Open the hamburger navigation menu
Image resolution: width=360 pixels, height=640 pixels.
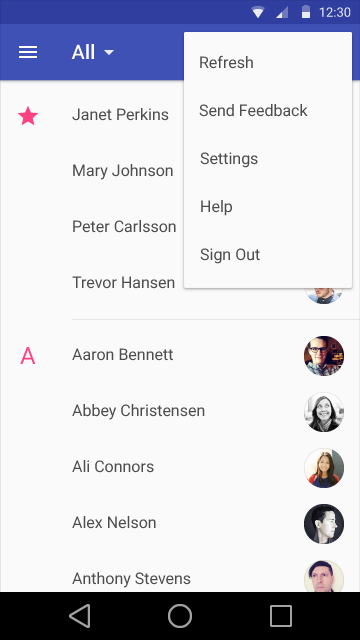(x=28, y=52)
